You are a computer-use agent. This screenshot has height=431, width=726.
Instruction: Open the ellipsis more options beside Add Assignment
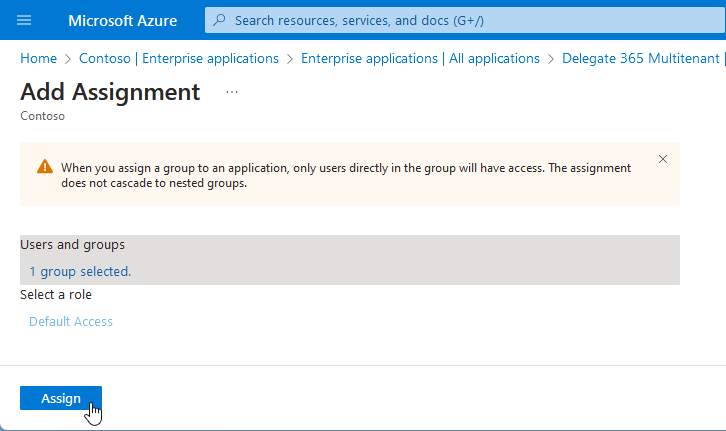232,92
